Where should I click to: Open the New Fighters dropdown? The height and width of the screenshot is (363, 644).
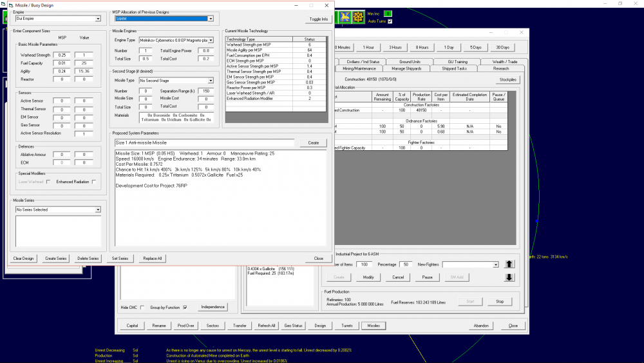(x=496, y=265)
